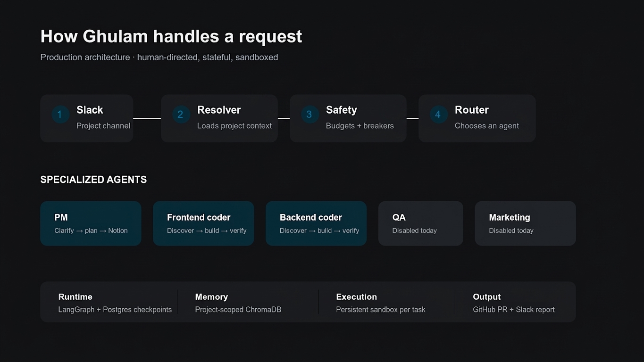Click the SPECIALIZED AGENTS section heading
Image resolution: width=644 pixels, height=362 pixels.
pyautogui.click(x=93, y=180)
